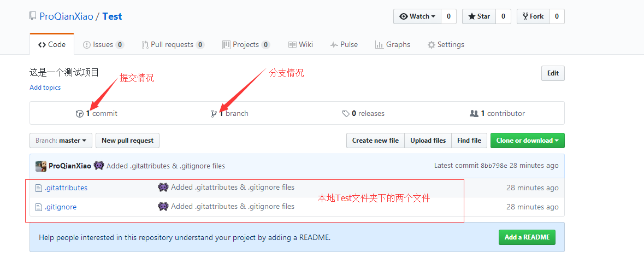Star the repository with the Star button
Screen dimensions: 644x263
479,16
